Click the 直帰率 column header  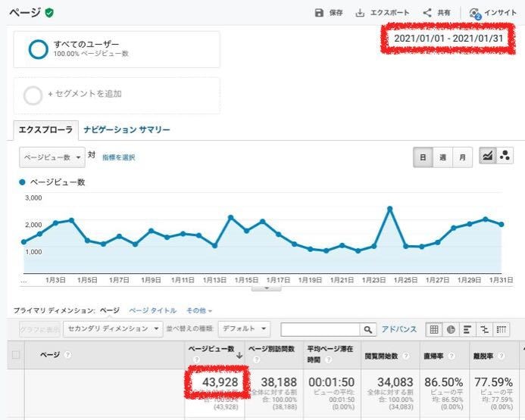[433, 356]
